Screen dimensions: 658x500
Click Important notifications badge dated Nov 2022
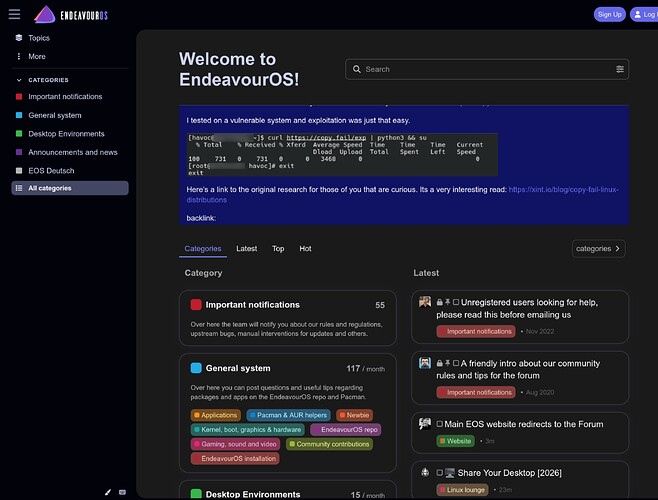tap(476, 331)
